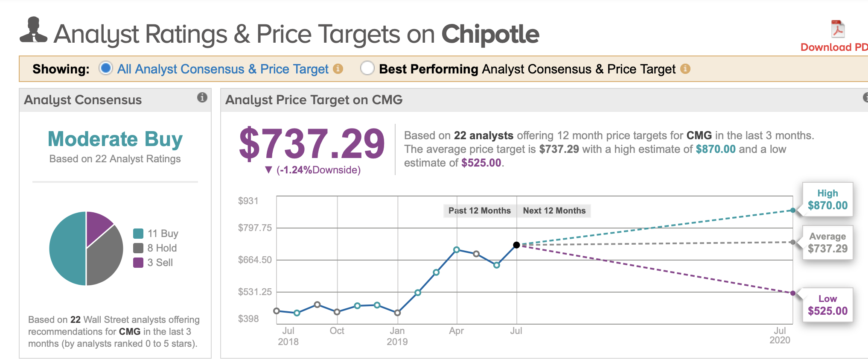This screenshot has width=868, height=363.
Task: Expand the Past 12 Months chart label
Action: (x=479, y=210)
